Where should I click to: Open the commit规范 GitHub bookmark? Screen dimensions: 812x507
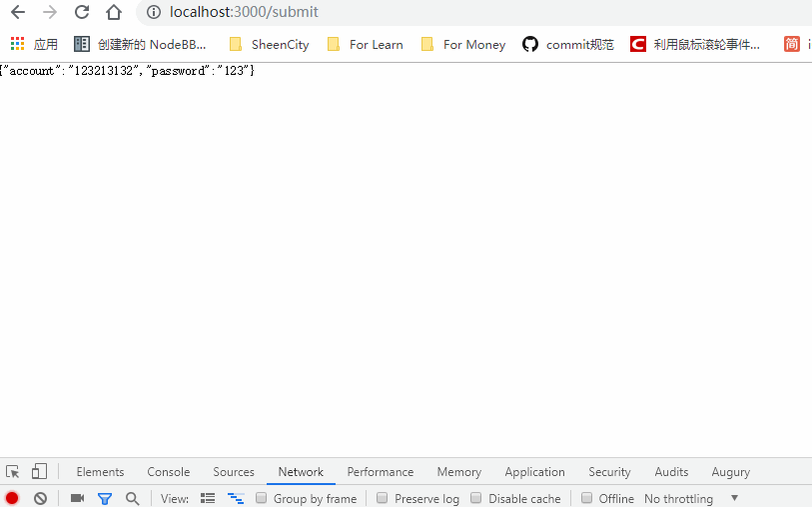568,45
